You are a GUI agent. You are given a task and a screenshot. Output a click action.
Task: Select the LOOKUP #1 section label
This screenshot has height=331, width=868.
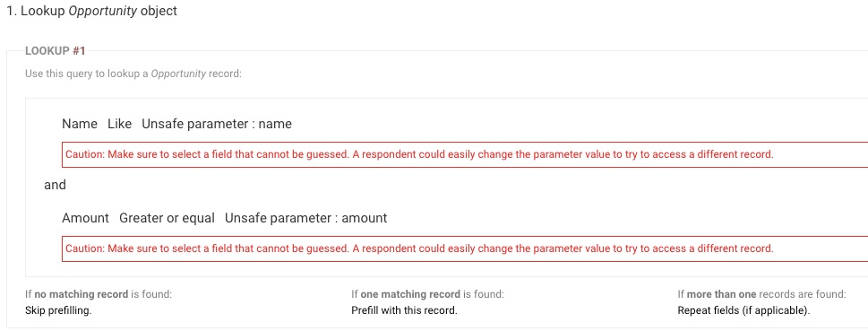click(56, 51)
